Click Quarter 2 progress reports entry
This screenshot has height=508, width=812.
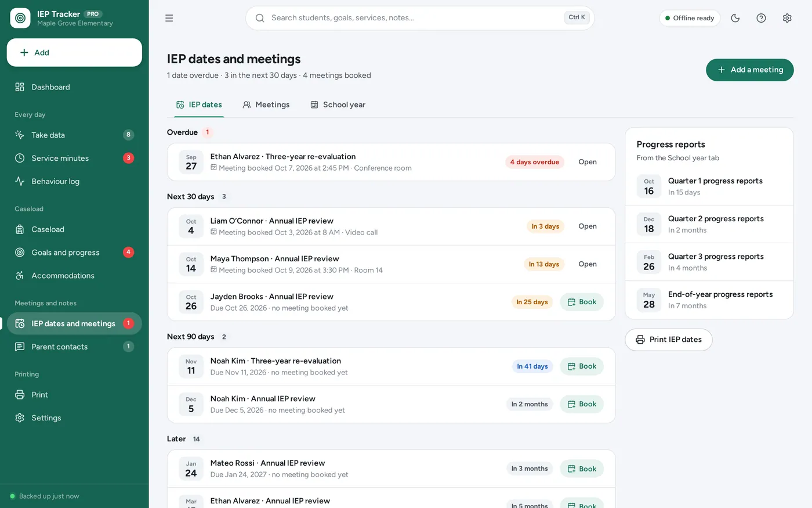coord(709,224)
